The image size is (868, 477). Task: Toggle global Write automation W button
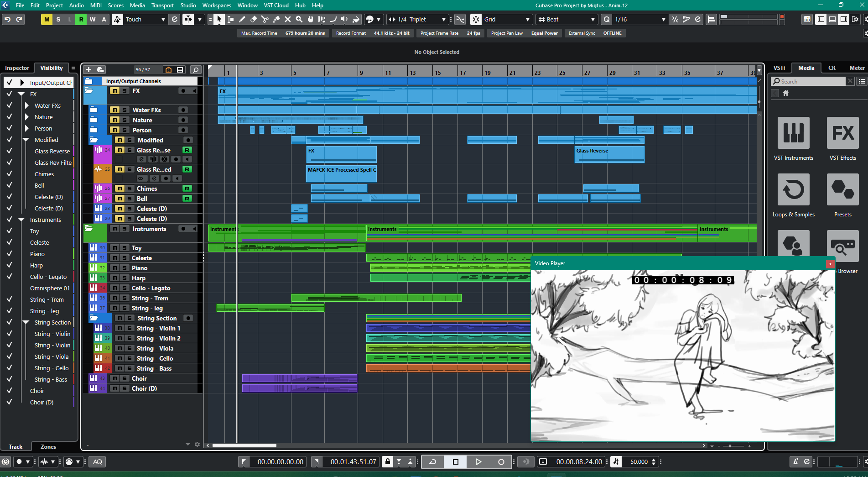click(x=93, y=19)
